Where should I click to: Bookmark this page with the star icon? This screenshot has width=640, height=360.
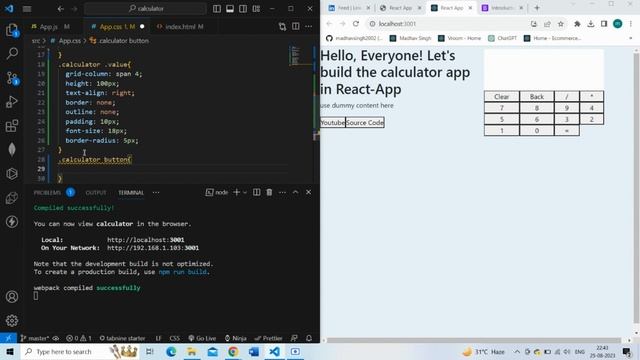click(x=561, y=24)
